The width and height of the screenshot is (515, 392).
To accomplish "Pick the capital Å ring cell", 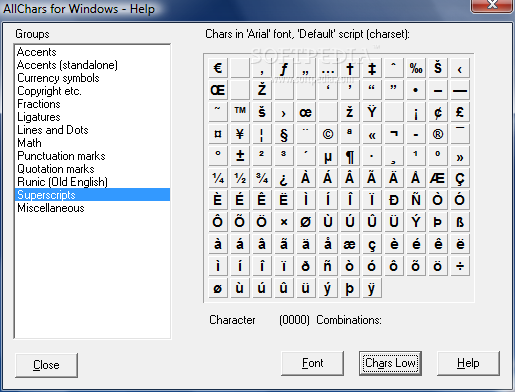I will point(416,178).
